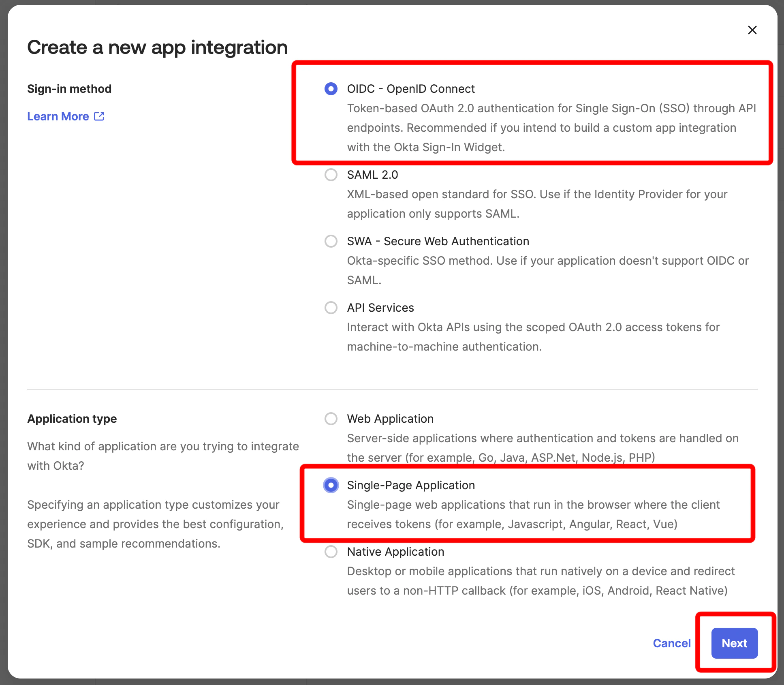Screen dimensions: 784x685
Task: Click the API Services option label
Action: pyautogui.click(x=380, y=308)
